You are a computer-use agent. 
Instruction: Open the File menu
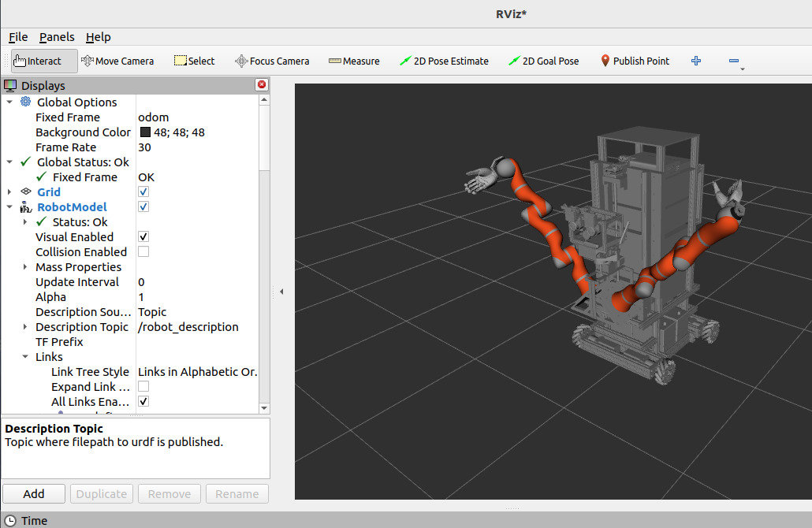(x=18, y=37)
